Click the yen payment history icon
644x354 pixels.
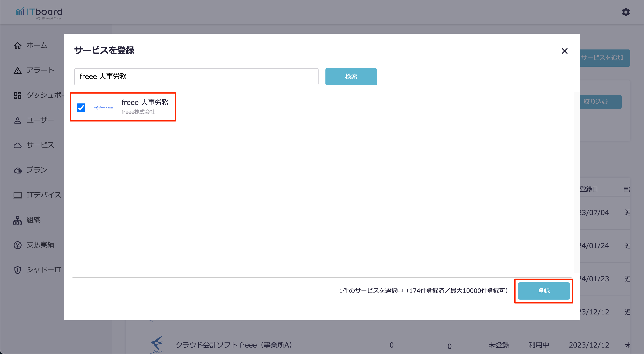(x=17, y=245)
